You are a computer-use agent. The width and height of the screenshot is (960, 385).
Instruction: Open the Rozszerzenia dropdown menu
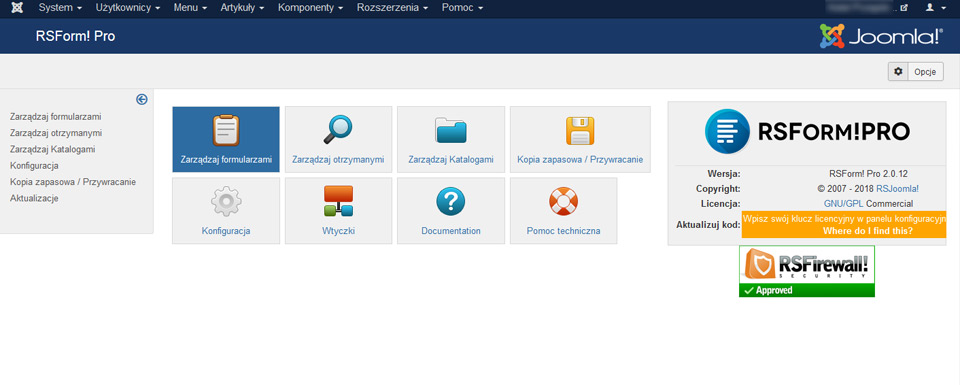click(392, 8)
